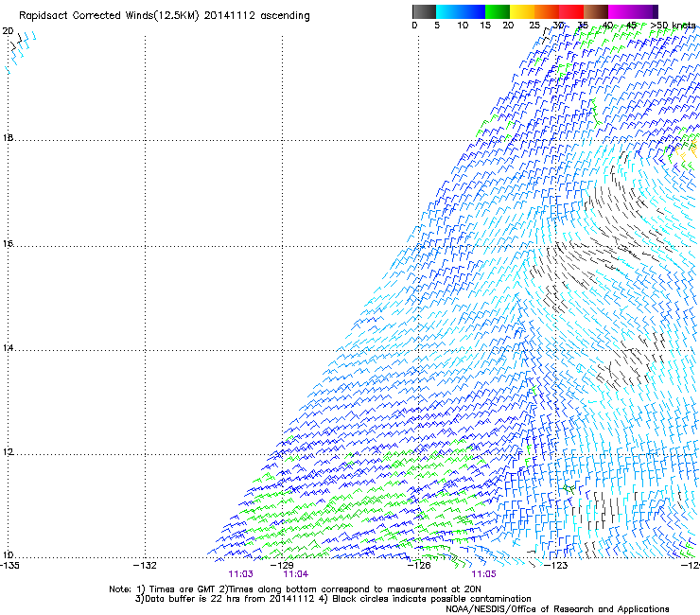Click the yellow 20-25 knots legend color segment

(x=522, y=11)
